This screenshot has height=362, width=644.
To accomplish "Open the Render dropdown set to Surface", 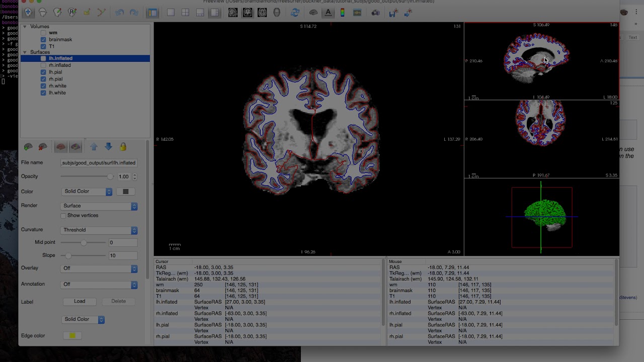I will pos(99,206).
